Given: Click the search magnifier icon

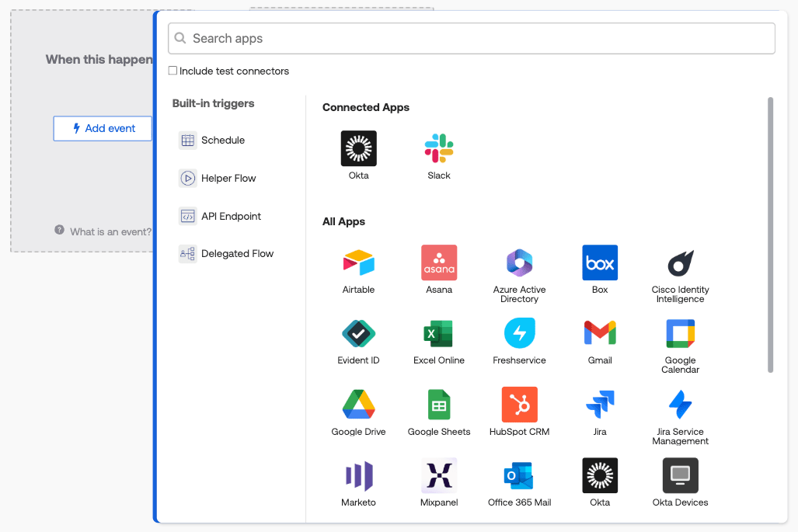Looking at the screenshot, I should [180, 38].
